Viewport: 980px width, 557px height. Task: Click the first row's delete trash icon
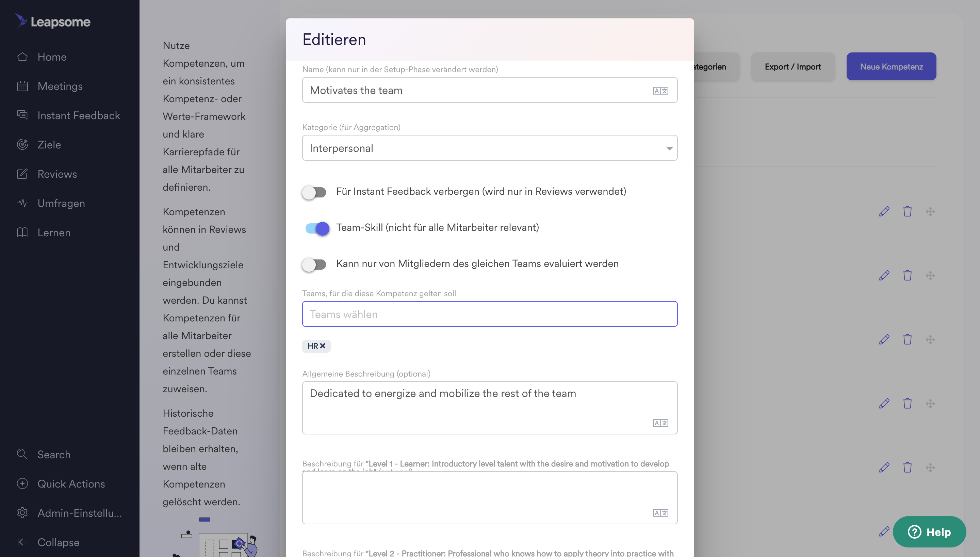coord(908,211)
